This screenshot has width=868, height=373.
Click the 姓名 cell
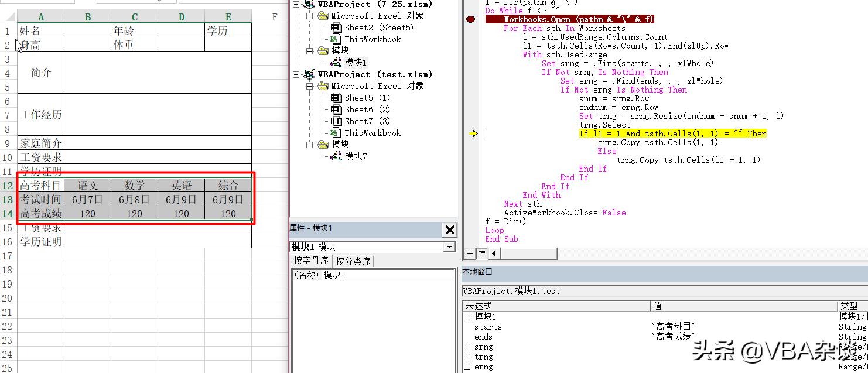pos(40,30)
